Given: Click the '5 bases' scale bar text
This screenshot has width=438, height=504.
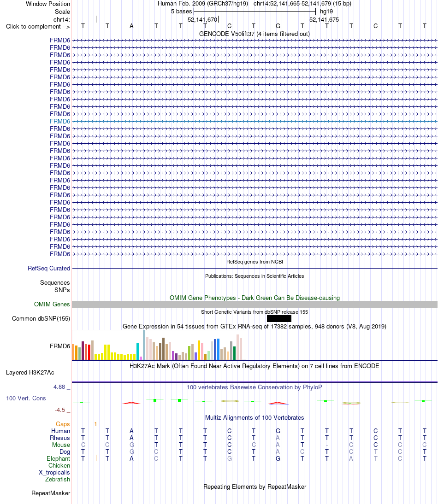Looking at the screenshot, I should (181, 11).
